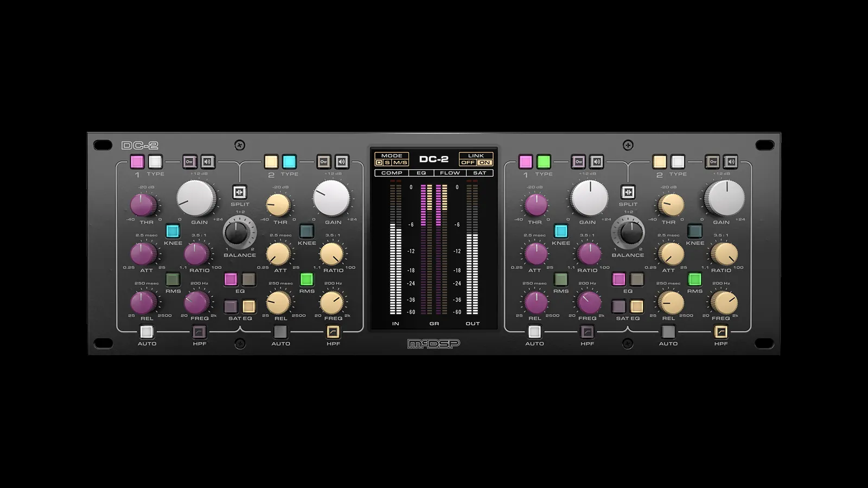Click the pink EQ button on the right unit
Viewport: 868px width, 488px height.
[618, 279]
